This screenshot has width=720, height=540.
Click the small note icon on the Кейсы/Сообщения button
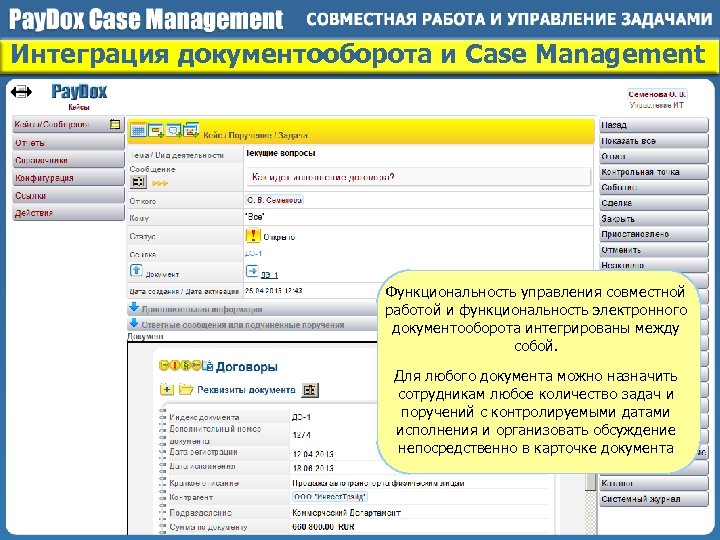click(115, 124)
